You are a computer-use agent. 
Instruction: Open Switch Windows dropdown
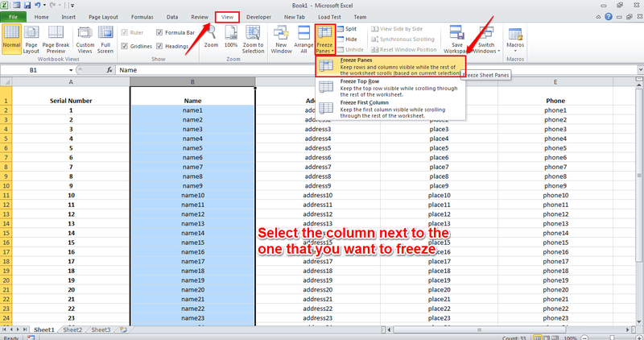click(x=486, y=39)
